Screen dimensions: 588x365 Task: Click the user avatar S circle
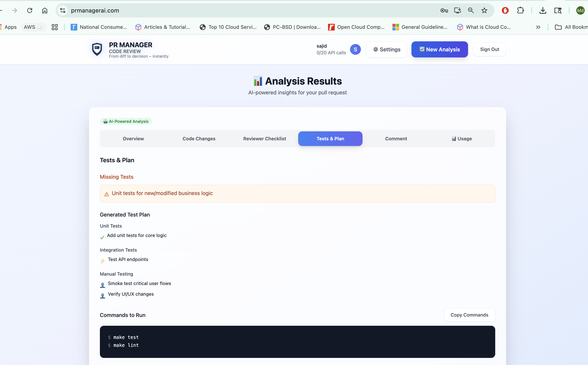pos(355,49)
